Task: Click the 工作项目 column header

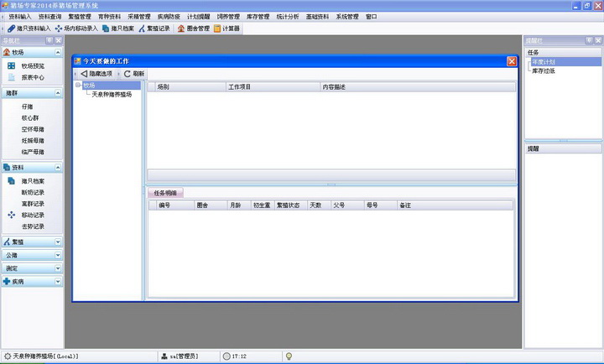Action: (x=242, y=86)
